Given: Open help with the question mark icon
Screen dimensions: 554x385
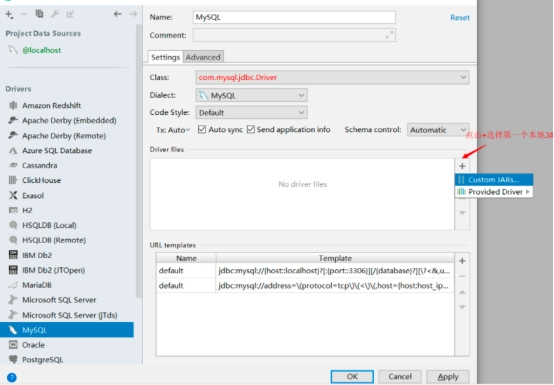Looking at the screenshot, I should coord(12,378).
